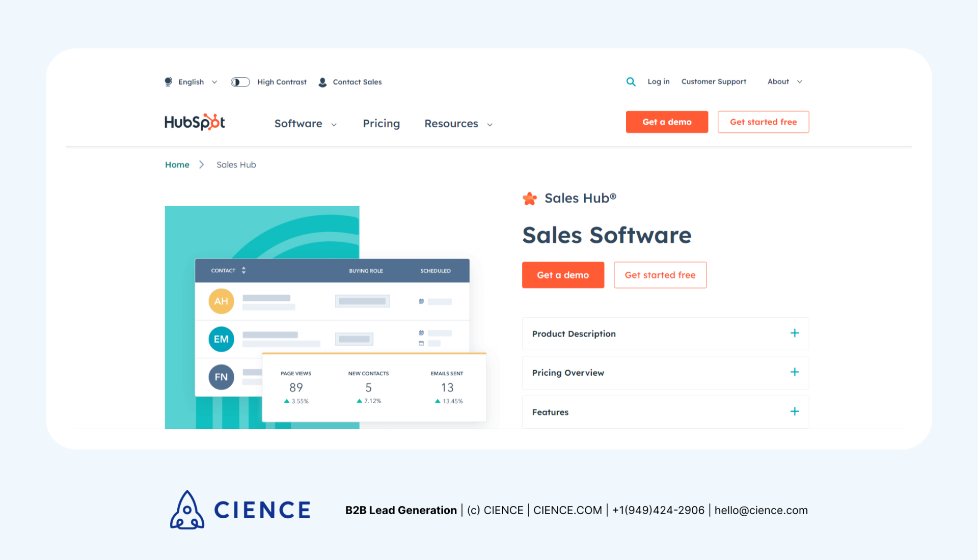Click the orange Sales Hub asterisk icon
This screenshot has width=978, height=560.
coord(530,198)
